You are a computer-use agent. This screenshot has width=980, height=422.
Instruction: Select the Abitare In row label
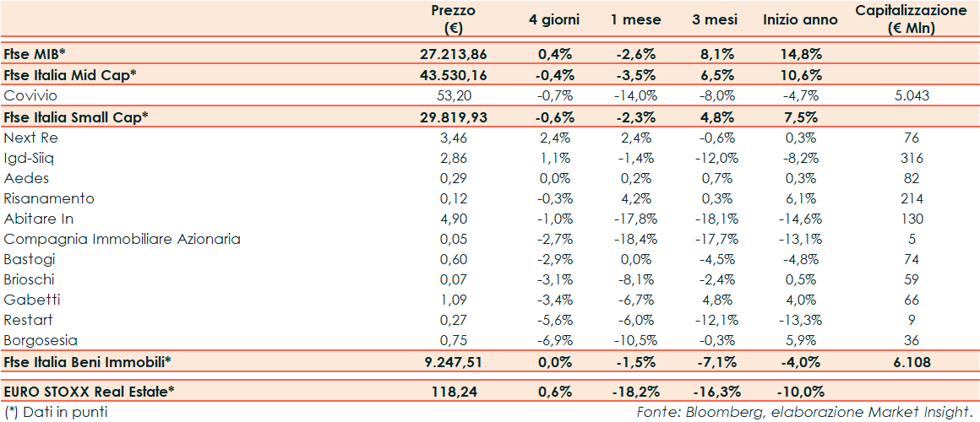coord(37,219)
